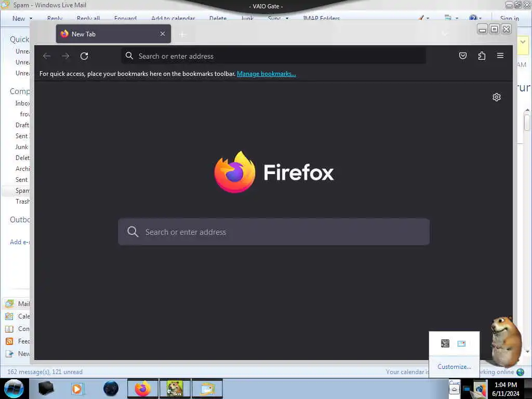Viewport: 532px width, 399px height.
Task: Click the New button in Windows Live Mail
Action: tap(19, 18)
